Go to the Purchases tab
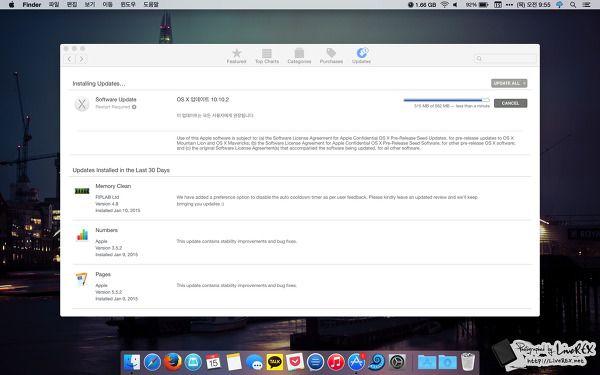 [x=331, y=56]
